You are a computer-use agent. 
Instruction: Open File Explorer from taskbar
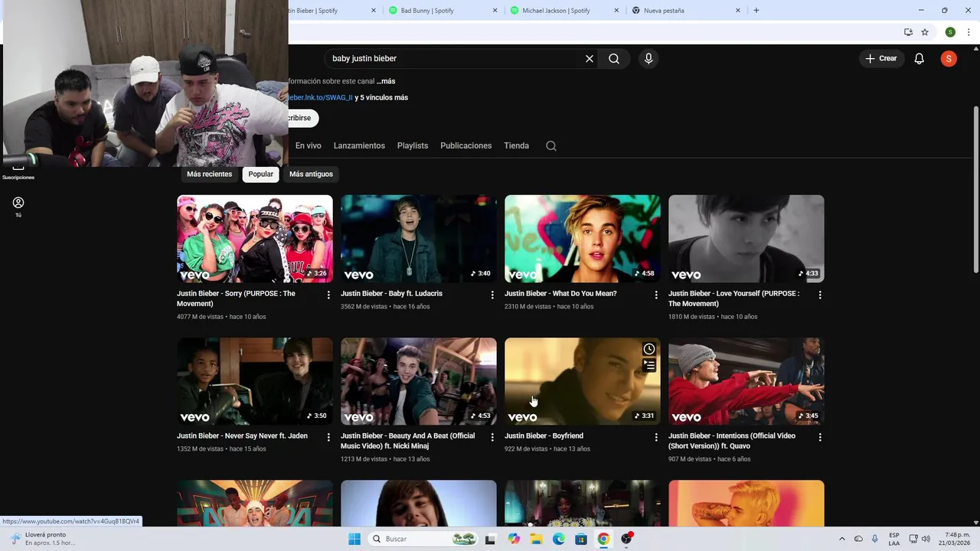tap(537, 539)
